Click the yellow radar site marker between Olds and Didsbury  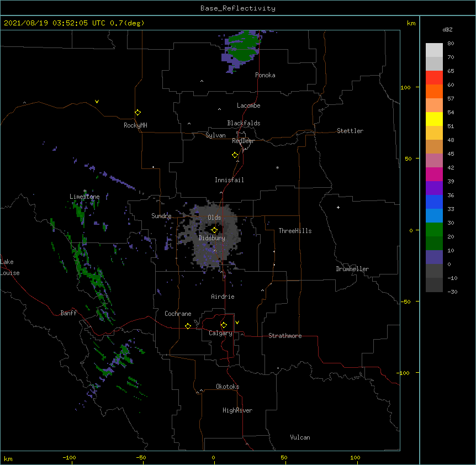214,230
